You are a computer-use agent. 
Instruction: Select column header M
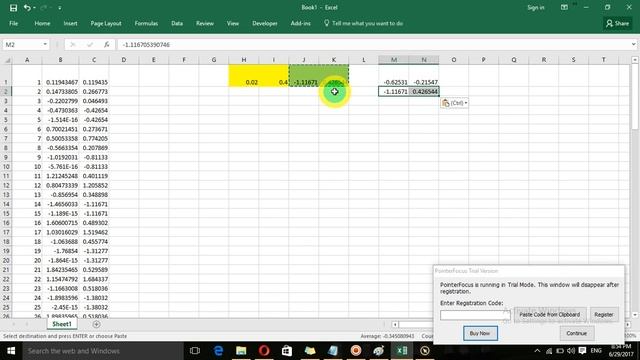[x=393, y=60]
